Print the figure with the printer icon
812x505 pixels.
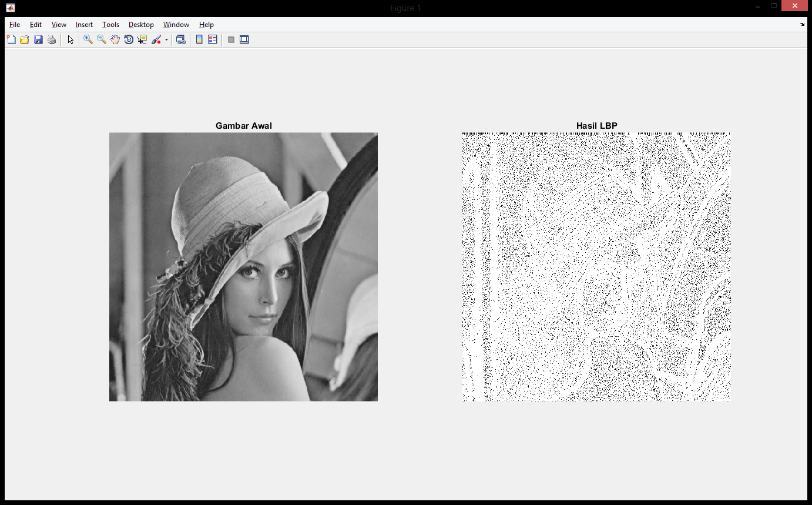(52, 40)
